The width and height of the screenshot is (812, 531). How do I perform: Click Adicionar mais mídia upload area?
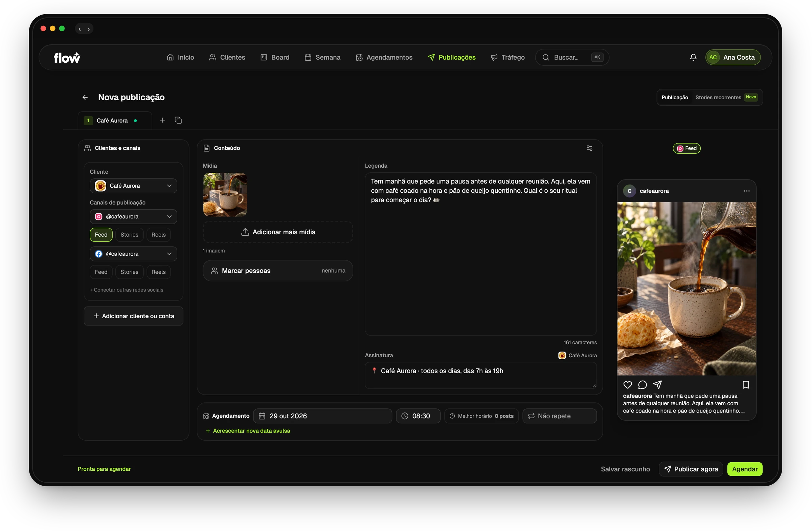[278, 232]
